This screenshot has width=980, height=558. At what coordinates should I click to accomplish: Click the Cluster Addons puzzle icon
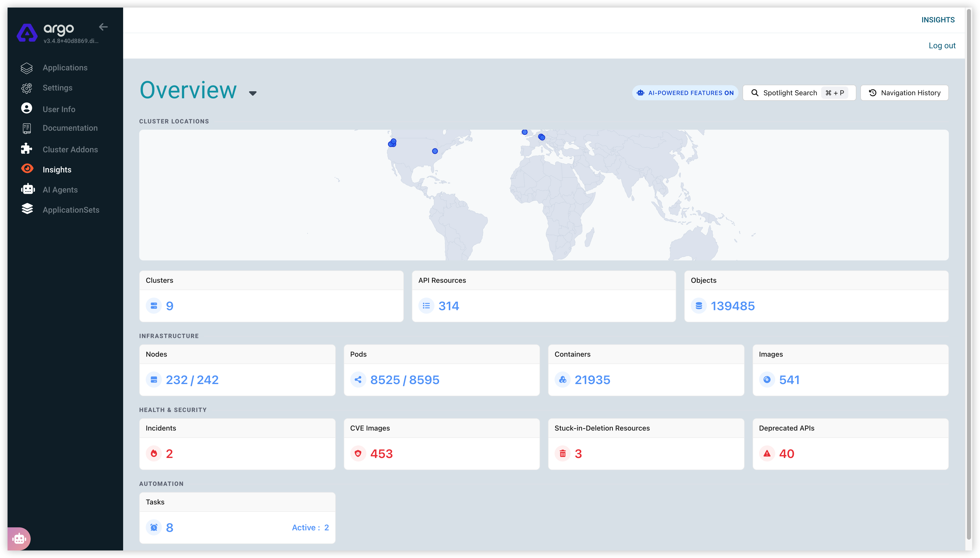[26, 149]
